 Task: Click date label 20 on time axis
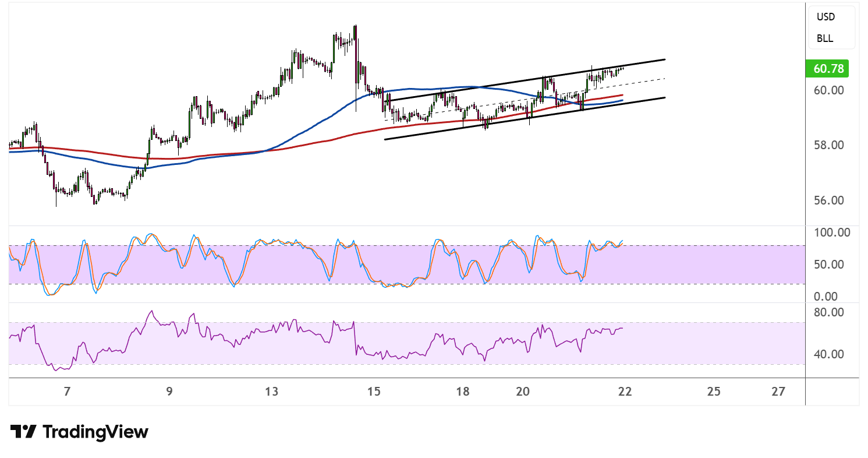click(523, 392)
